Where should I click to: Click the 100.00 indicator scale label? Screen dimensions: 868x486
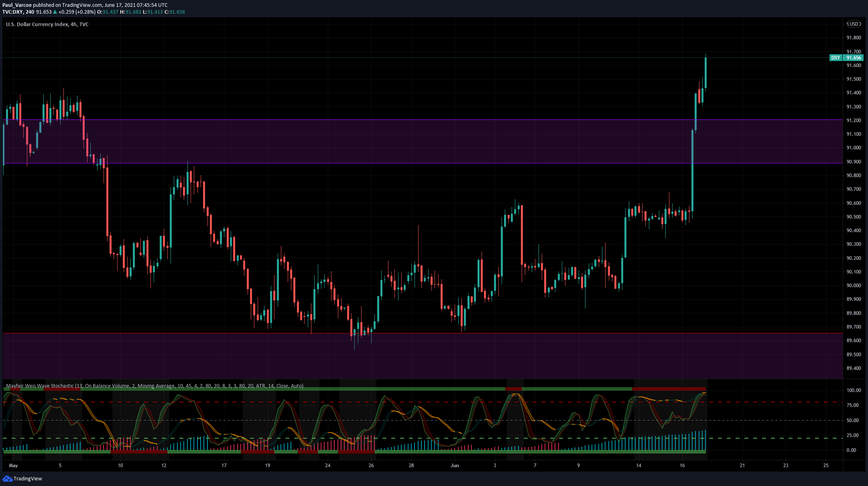coord(854,390)
